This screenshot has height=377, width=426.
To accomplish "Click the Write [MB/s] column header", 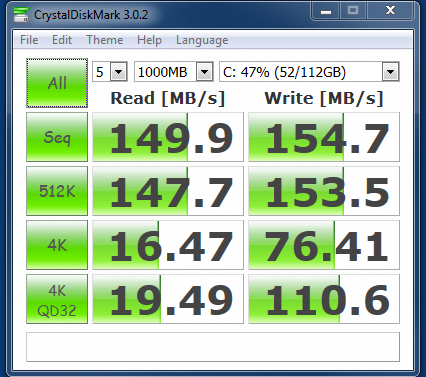I will [x=324, y=99].
